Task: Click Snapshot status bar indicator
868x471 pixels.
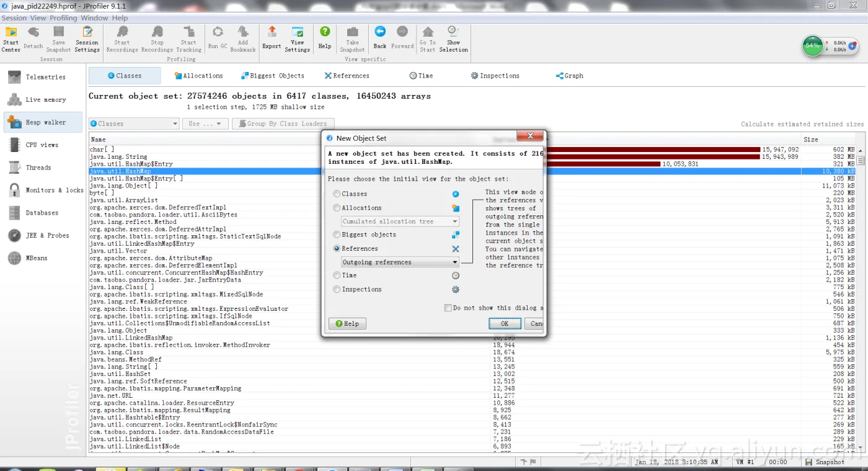Action: [825, 462]
